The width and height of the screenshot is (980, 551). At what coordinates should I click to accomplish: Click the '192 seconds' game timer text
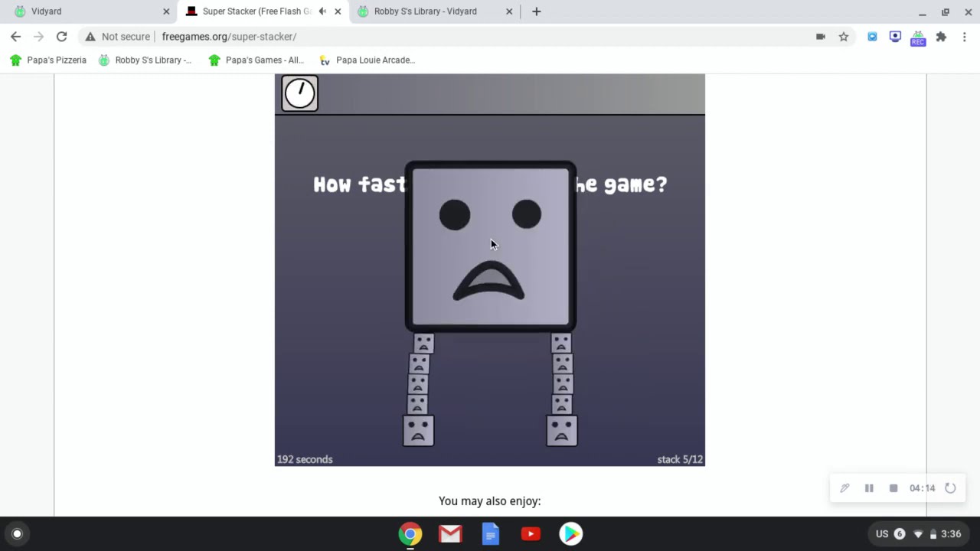[x=305, y=459]
